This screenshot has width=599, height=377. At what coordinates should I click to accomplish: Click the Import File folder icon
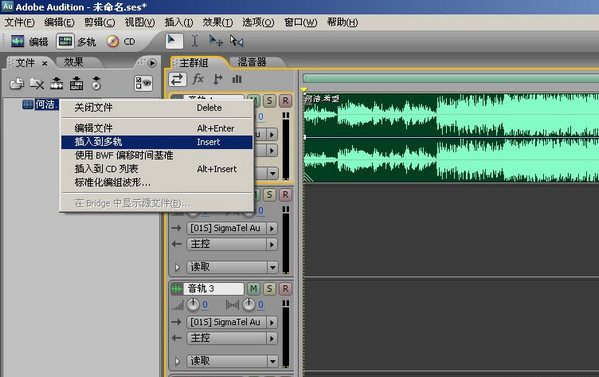pyautogui.click(x=16, y=83)
